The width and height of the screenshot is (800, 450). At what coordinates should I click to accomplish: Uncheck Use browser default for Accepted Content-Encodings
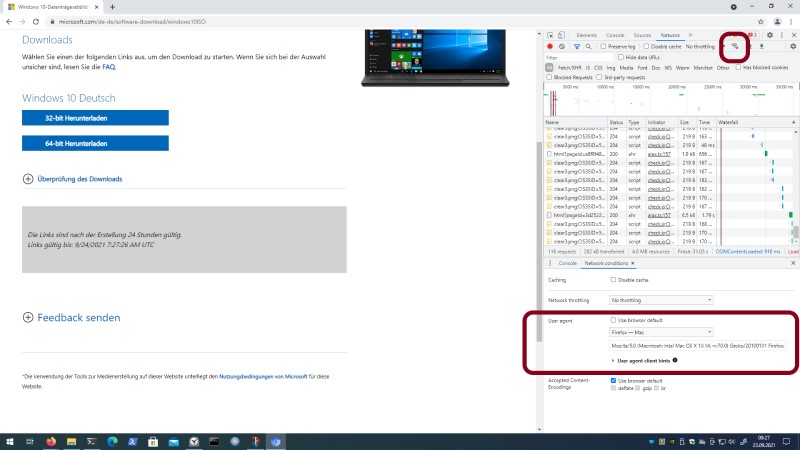point(613,381)
